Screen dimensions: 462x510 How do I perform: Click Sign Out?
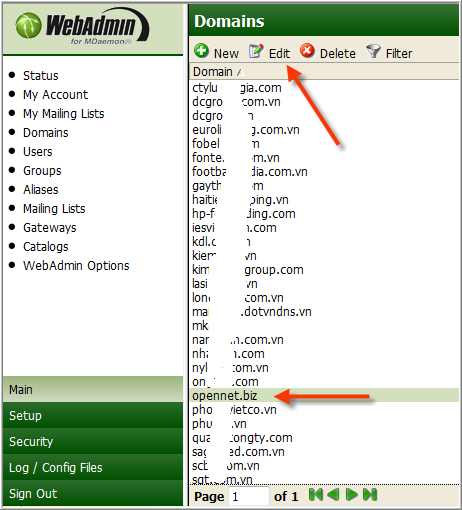[93, 493]
